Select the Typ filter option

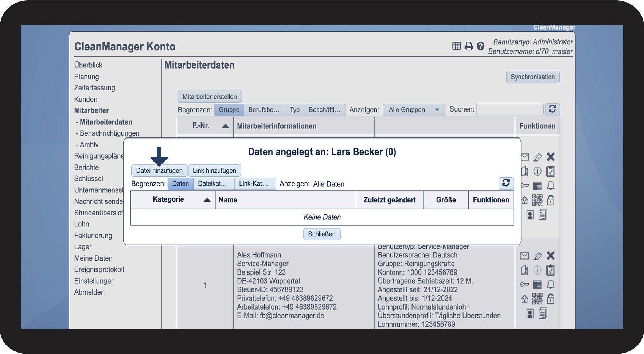click(294, 110)
